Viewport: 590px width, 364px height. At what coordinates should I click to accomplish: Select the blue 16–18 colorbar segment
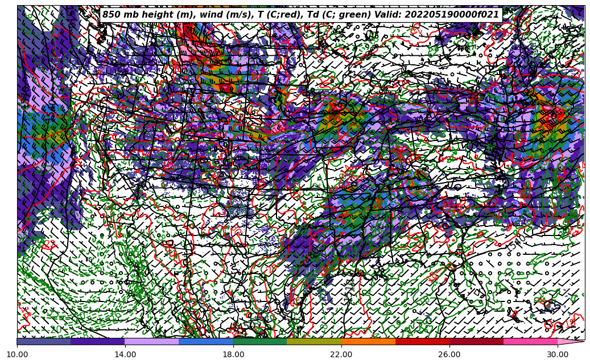206,341
